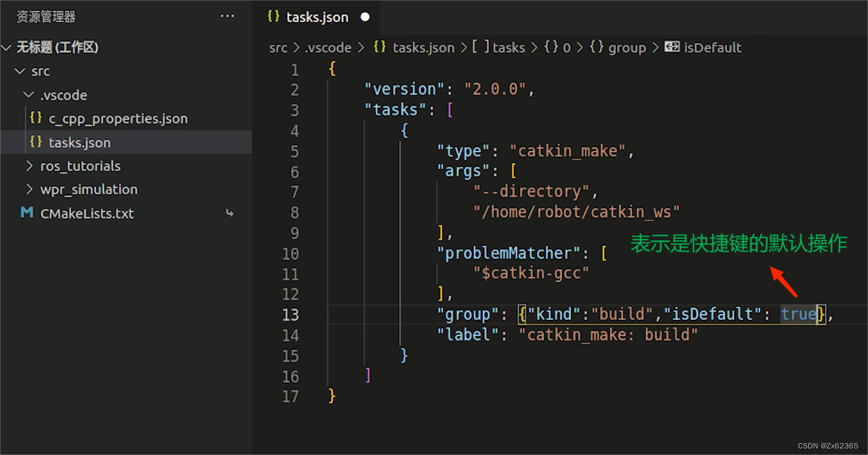Click the 0 object breadcrumb

566,48
